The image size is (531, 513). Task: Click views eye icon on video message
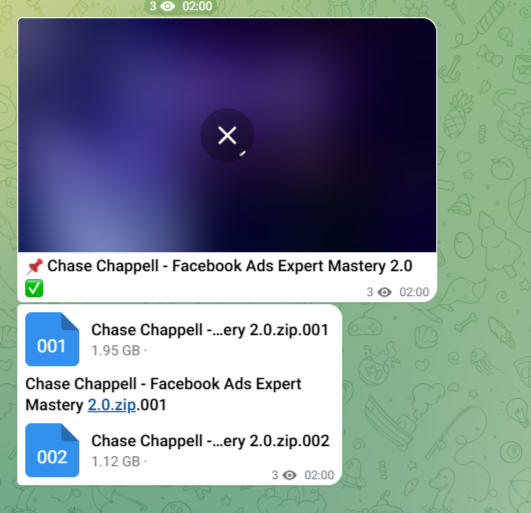[384, 292]
